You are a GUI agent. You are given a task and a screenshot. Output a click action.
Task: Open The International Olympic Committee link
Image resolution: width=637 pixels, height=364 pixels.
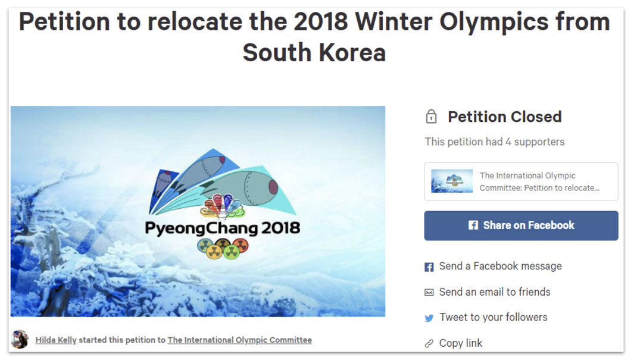(239, 340)
